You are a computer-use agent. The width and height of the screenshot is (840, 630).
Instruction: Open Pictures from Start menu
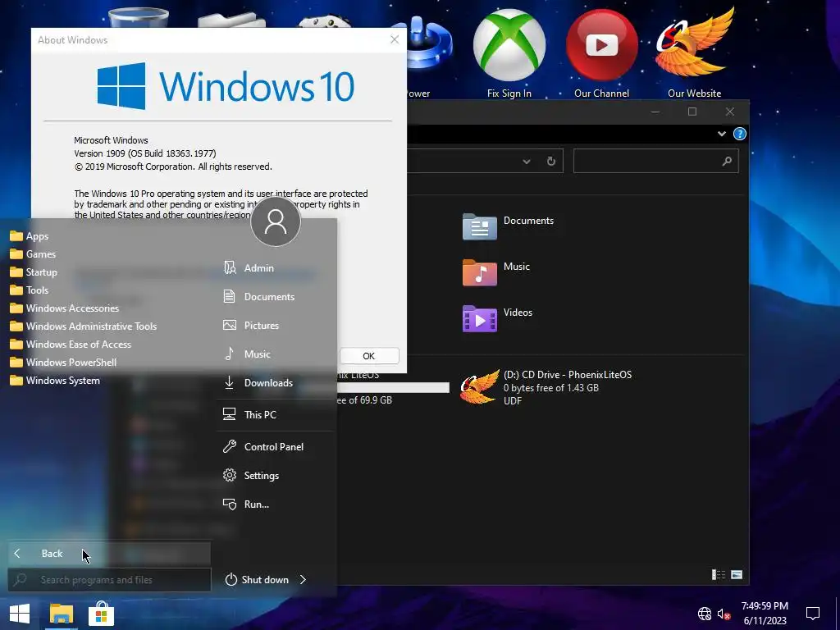(276, 325)
